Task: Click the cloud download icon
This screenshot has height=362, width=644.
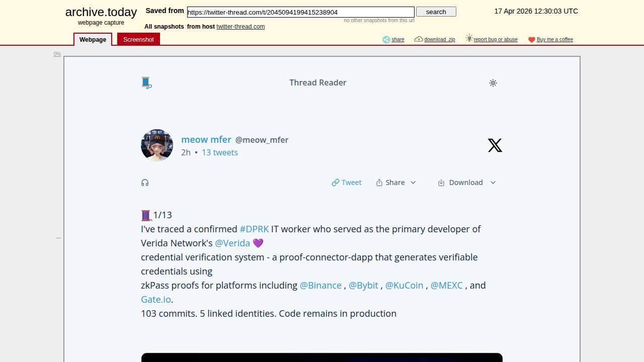Action: pyautogui.click(x=419, y=39)
